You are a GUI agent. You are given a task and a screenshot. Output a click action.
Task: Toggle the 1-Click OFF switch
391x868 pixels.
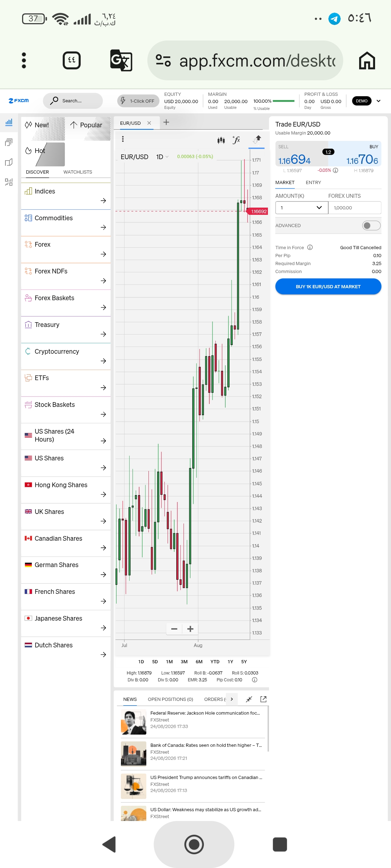(x=138, y=101)
